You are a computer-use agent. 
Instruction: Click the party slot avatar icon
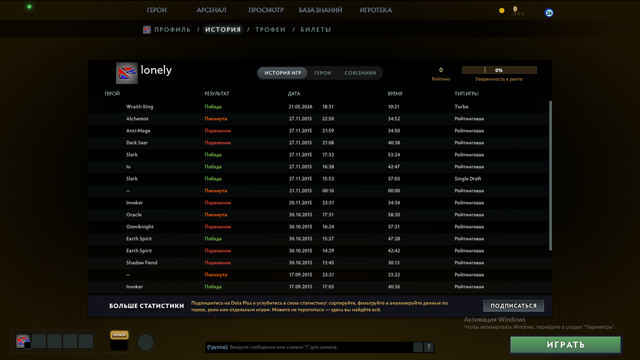(x=23, y=341)
